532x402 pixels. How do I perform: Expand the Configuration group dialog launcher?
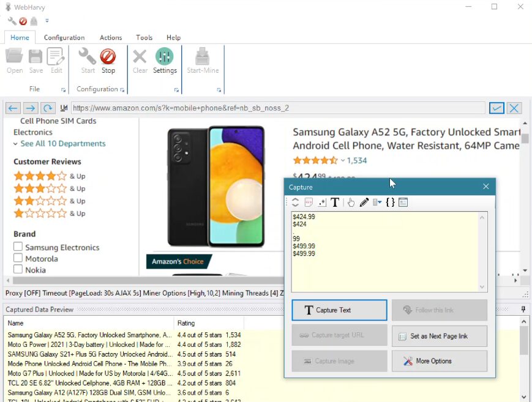pyautogui.click(x=122, y=90)
